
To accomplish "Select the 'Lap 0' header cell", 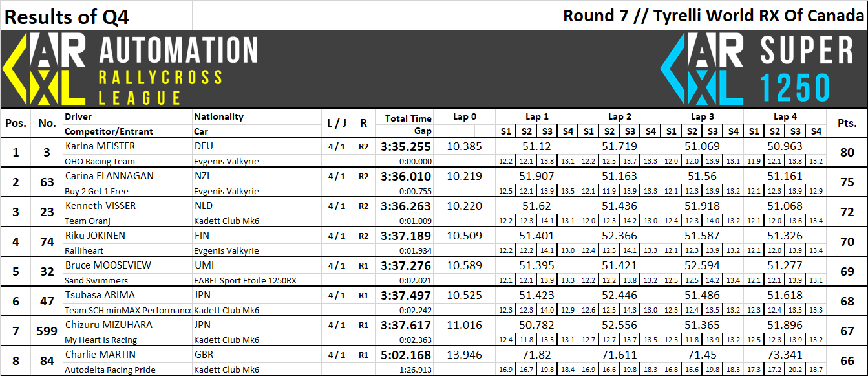I will 465,117.
